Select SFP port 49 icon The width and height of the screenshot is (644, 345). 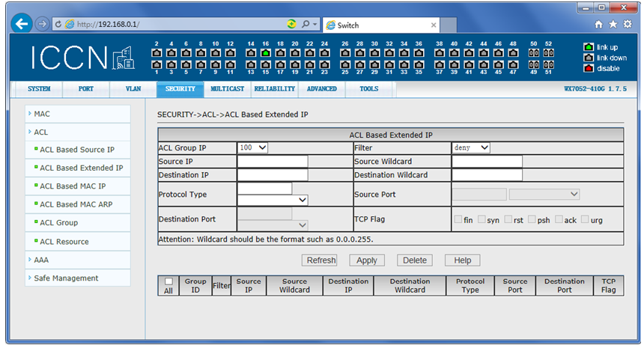click(533, 64)
